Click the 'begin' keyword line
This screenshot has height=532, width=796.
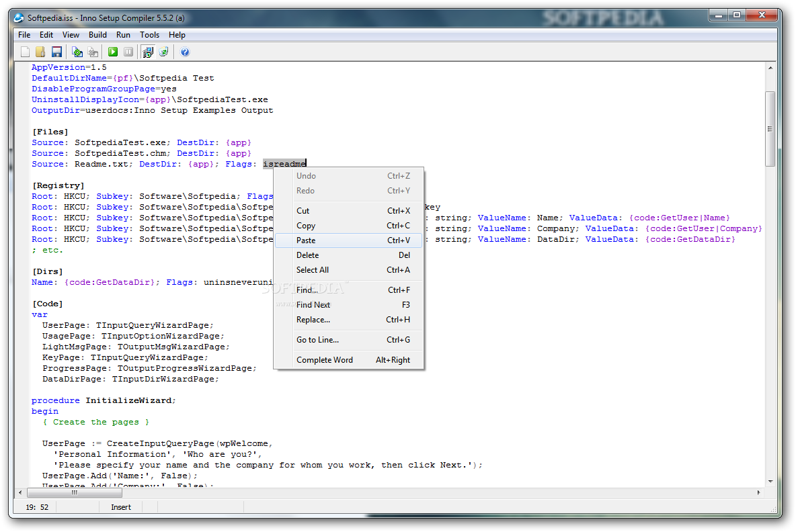click(x=44, y=411)
